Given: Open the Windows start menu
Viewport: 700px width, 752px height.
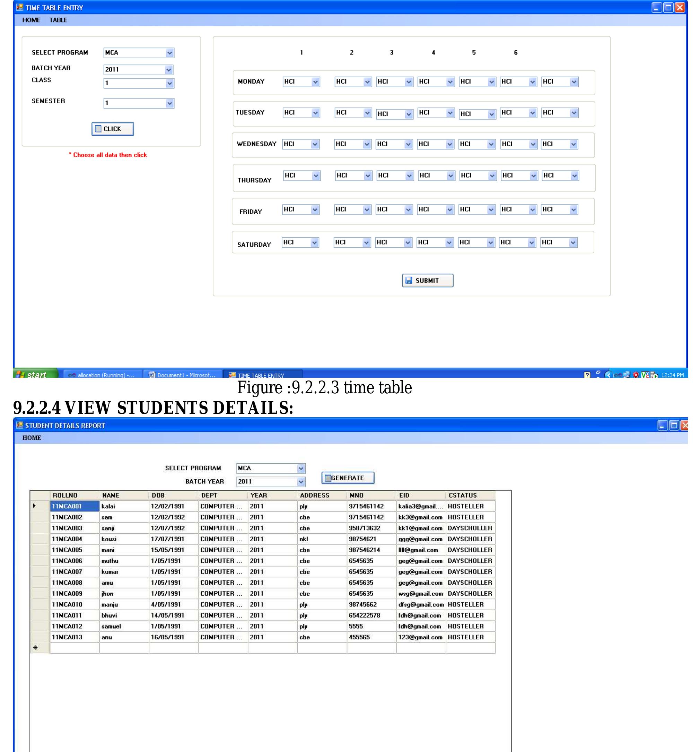Looking at the screenshot, I should [x=36, y=374].
